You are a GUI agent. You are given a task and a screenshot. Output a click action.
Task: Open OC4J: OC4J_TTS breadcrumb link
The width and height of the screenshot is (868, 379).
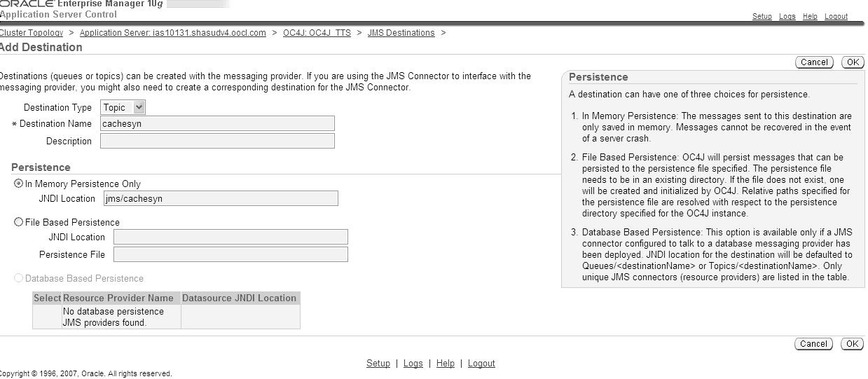click(317, 33)
